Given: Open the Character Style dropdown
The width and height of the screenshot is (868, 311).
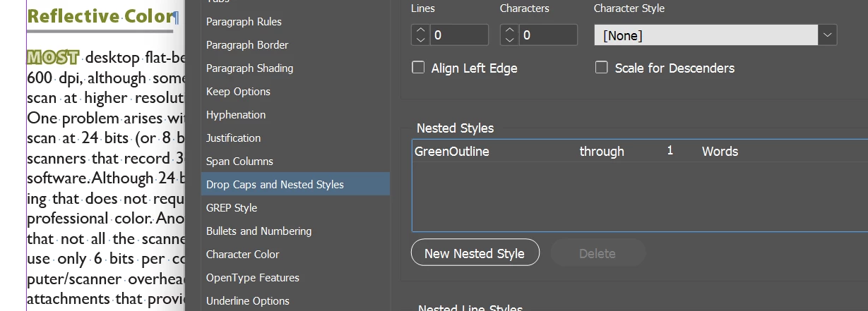Looking at the screenshot, I should [x=827, y=35].
